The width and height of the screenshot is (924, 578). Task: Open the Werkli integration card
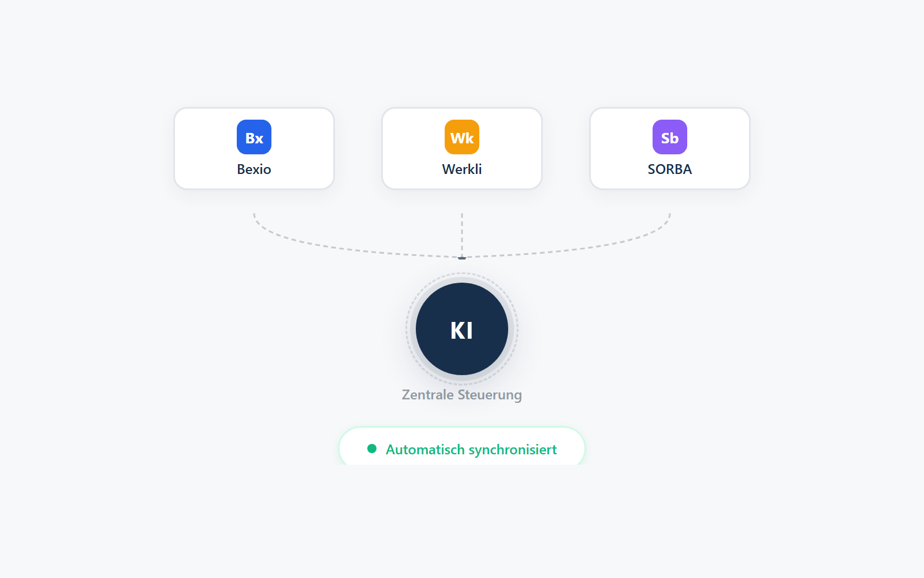(462, 149)
